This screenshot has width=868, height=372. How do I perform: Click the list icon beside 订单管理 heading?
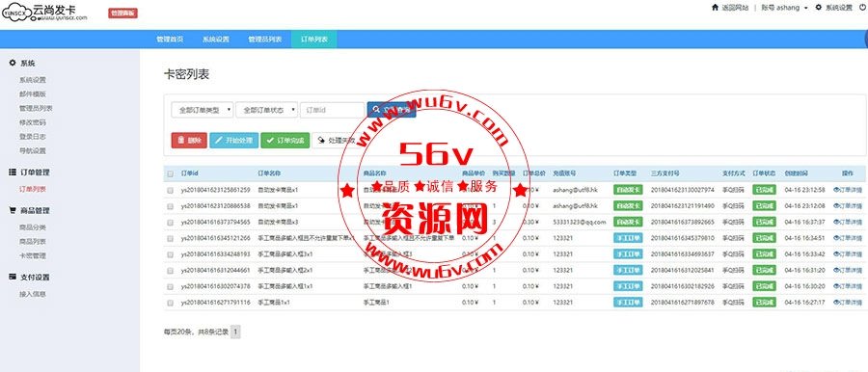[13, 173]
